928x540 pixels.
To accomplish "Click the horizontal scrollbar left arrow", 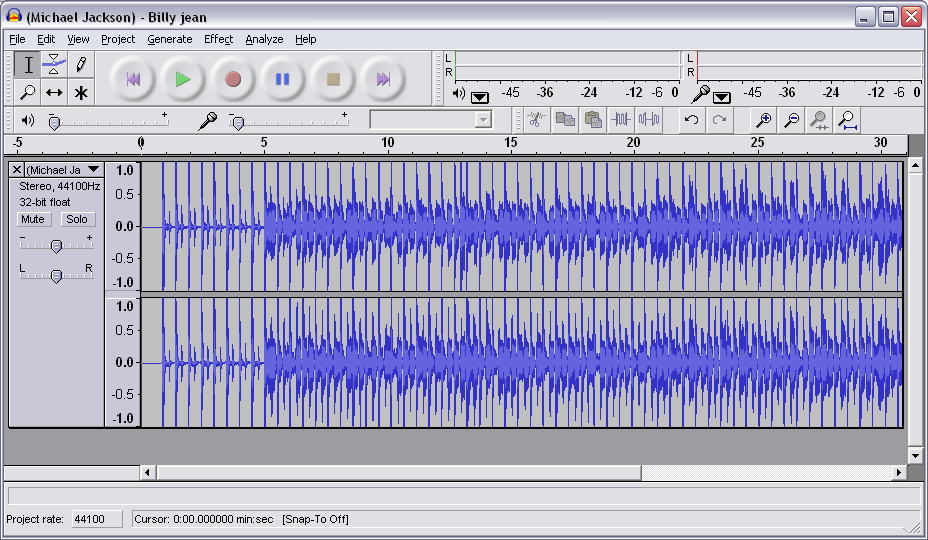I will (x=148, y=472).
